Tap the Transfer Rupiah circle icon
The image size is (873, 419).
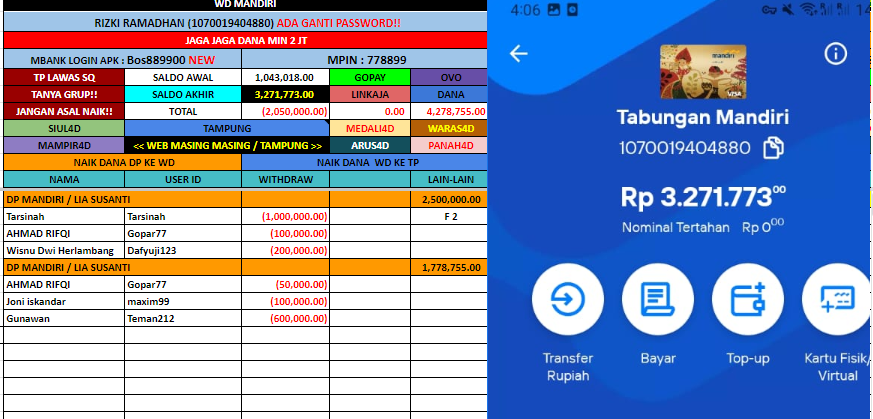[x=567, y=299]
